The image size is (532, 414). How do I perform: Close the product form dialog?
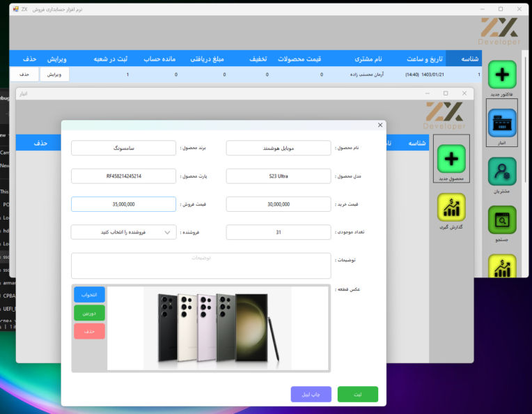tap(380, 125)
